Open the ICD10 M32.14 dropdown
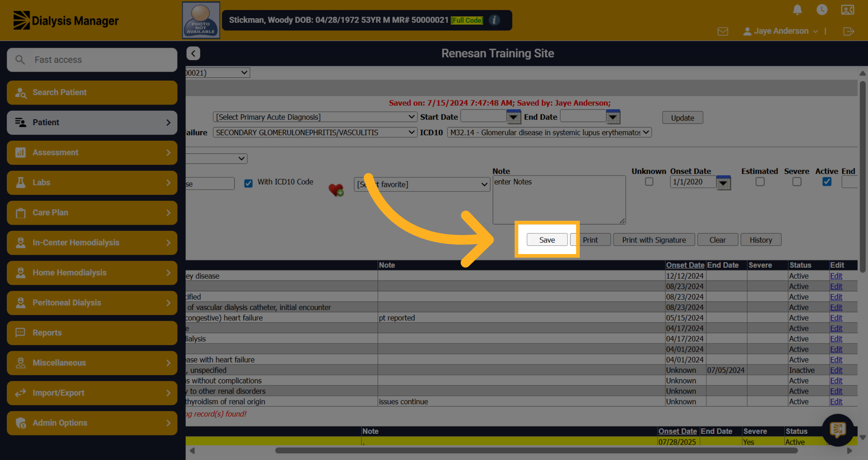Viewport: 868px width, 460px height. click(549, 132)
